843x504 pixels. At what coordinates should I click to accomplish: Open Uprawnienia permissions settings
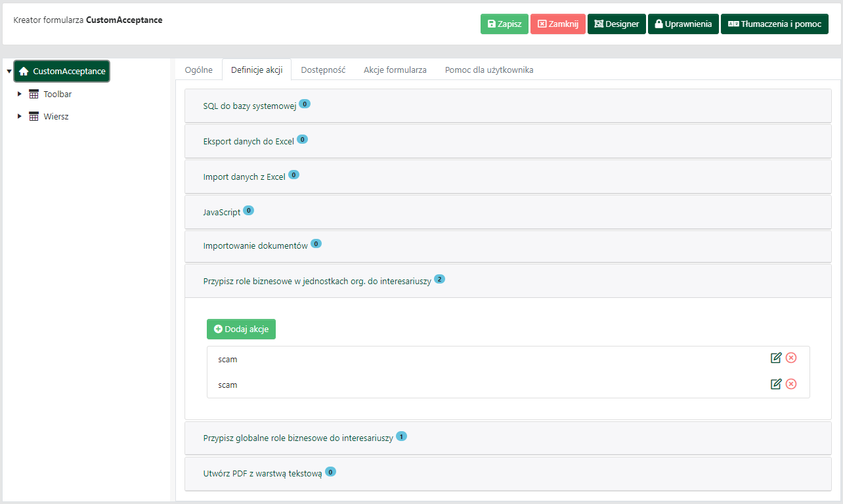[x=683, y=24]
